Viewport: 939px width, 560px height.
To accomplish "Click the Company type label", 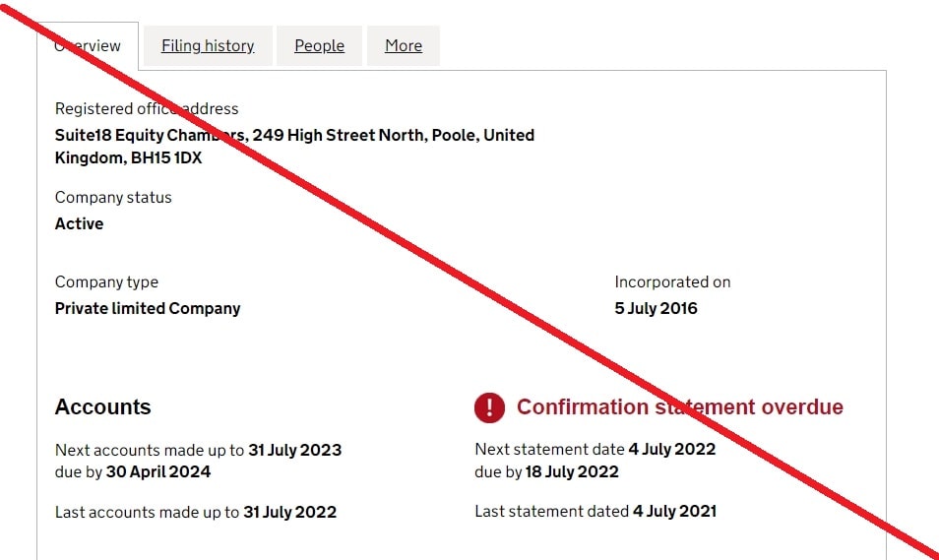I will (x=106, y=282).
